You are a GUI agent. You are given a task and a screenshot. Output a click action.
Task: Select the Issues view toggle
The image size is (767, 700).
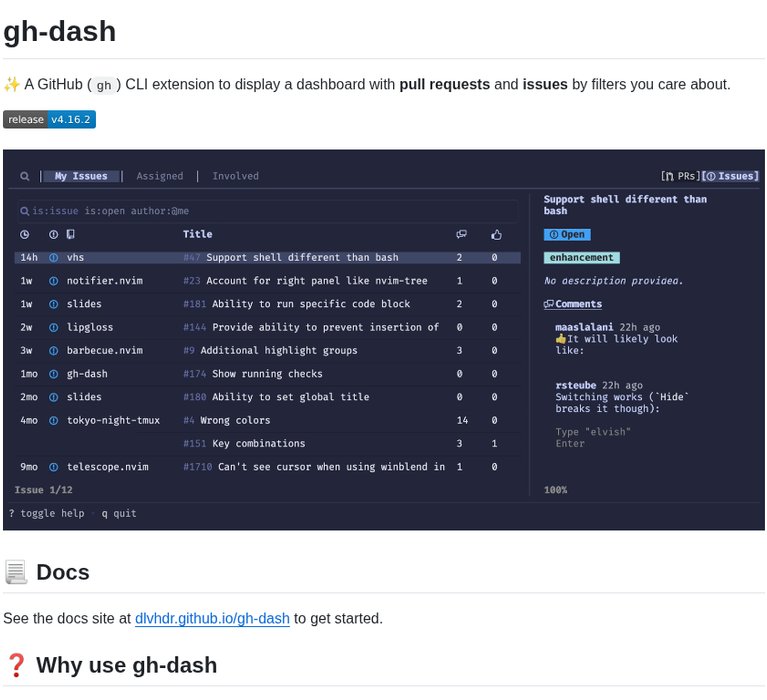731,176
